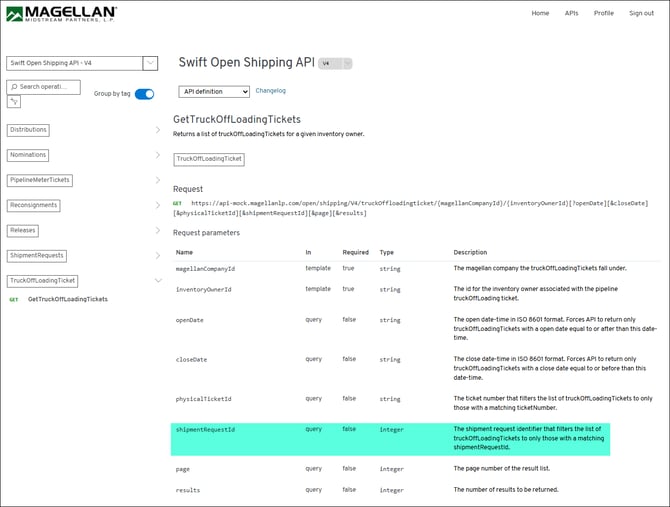This screenshot has width=670, height=507.
Task: Click the GetTruckOffLoadingTickets main heading
Action: pos(237,120)
